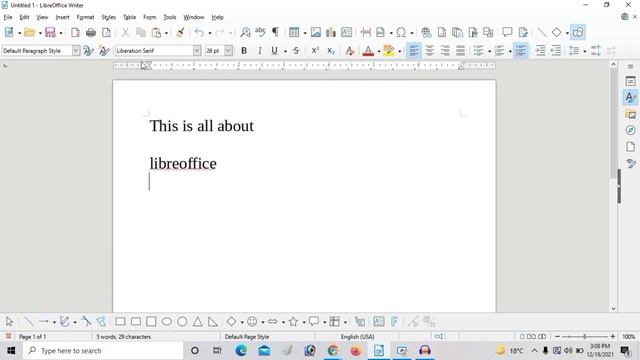
Task: Click the Print icon
Action: click(91, 32)
